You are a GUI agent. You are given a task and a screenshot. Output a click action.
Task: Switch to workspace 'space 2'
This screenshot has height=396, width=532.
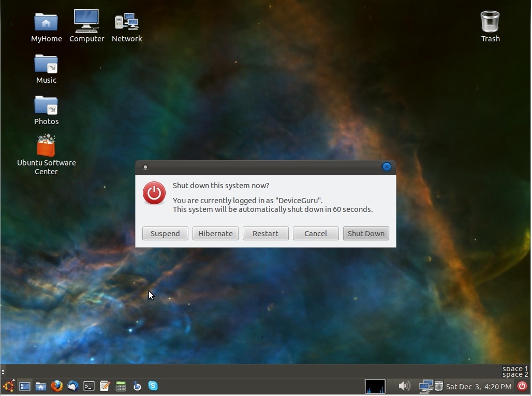[x=515, y=375]
